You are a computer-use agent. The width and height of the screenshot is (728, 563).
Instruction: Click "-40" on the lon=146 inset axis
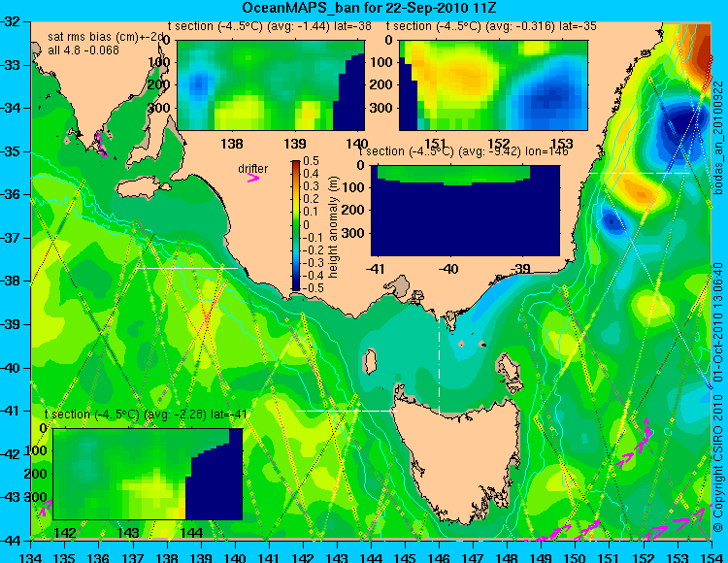[x=449, y=269]
